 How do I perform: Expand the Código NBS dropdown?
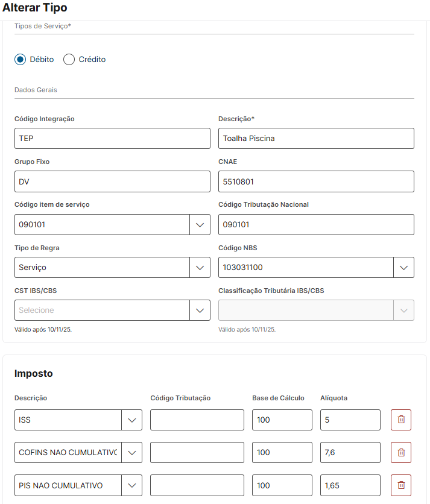(x=403, y=268)
